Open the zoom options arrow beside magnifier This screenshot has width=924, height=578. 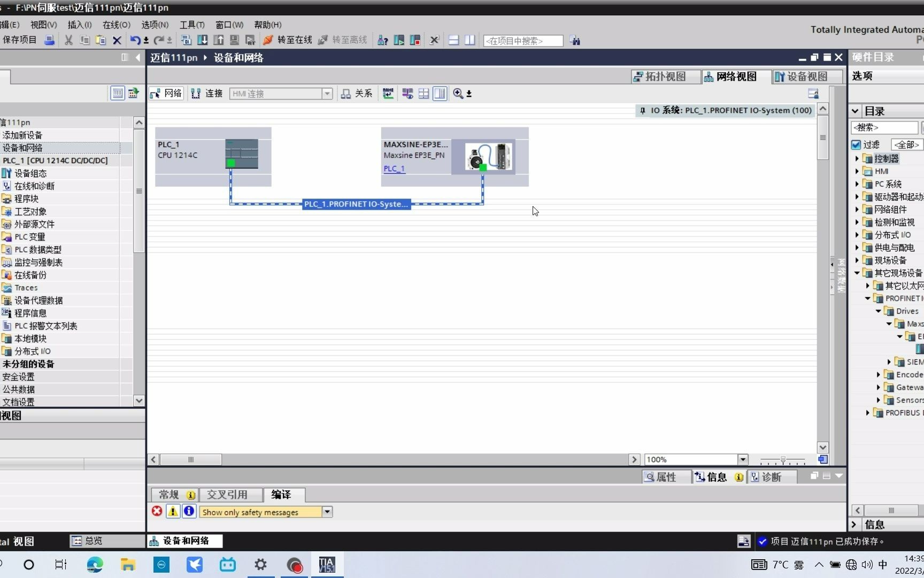click(469, 94)
